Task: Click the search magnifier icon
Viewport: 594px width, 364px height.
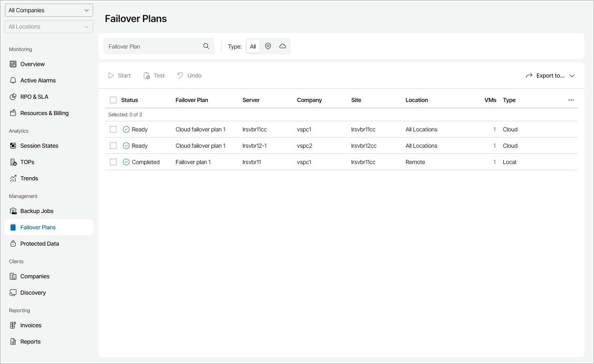Action: click(x=206, y=47)
